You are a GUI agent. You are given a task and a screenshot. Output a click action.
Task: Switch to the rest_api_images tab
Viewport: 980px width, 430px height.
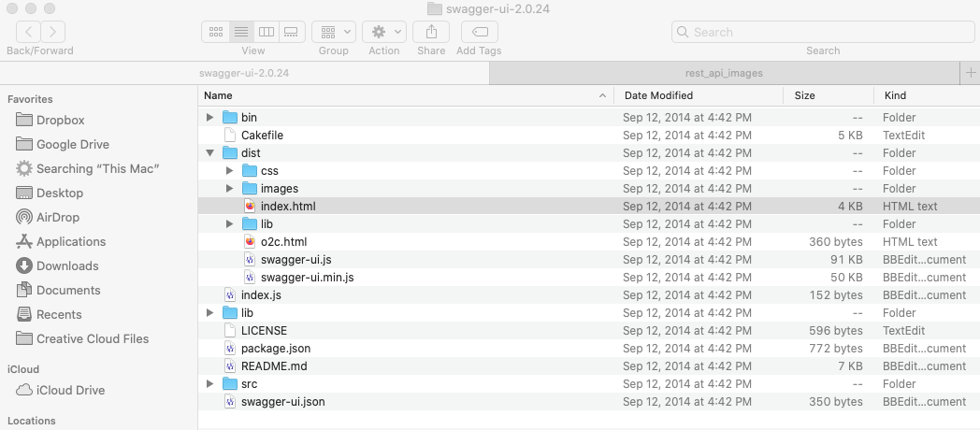pyautogui.click(x=724, y=73)
